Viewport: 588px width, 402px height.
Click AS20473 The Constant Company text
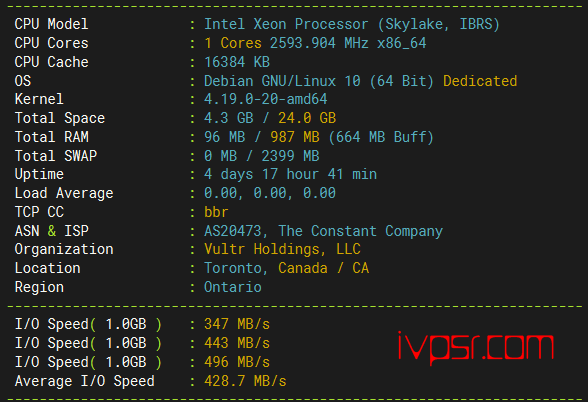click(323, 231)
